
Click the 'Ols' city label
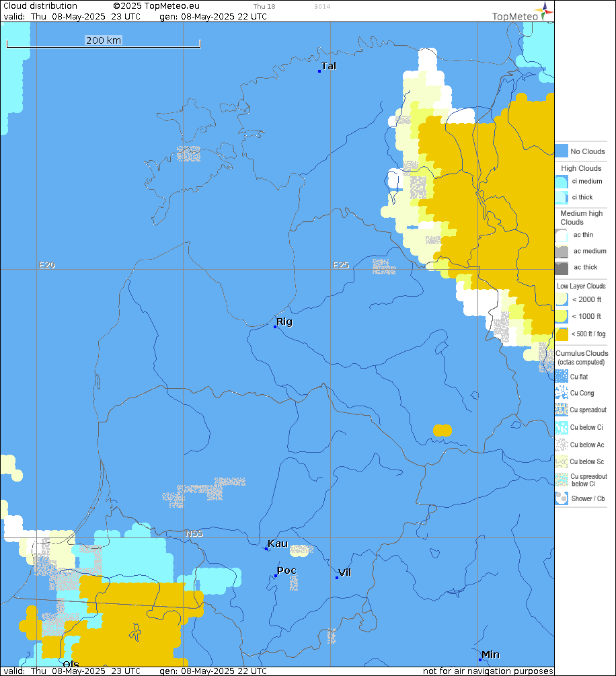point(71,664)
